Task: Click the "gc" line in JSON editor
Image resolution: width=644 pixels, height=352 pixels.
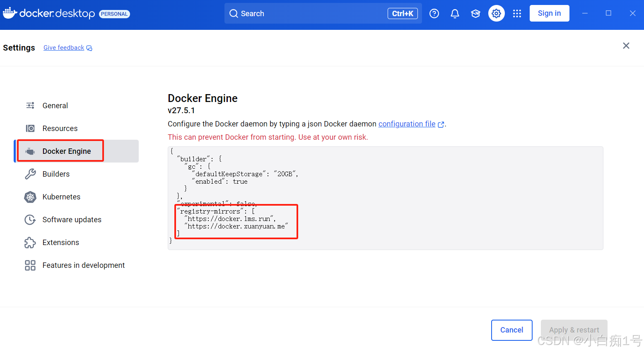Action: [198, 167]
